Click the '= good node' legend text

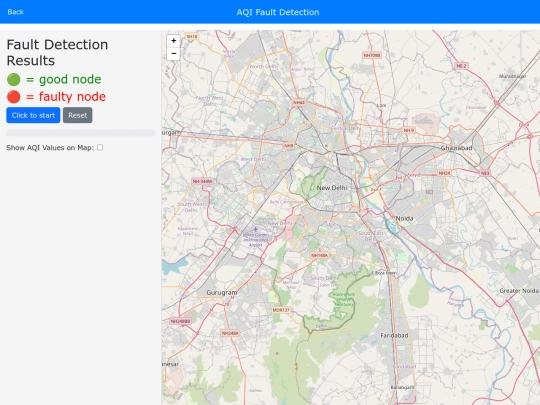64,80
